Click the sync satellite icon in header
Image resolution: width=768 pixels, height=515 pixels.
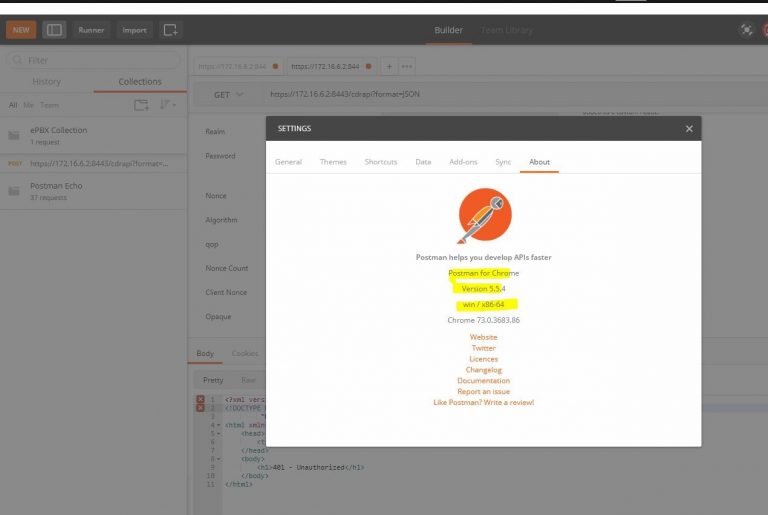coord(746,30)
